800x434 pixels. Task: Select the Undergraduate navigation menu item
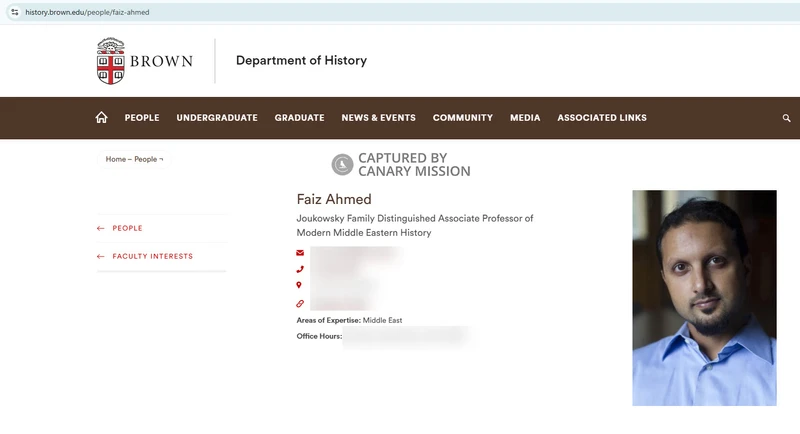tap(217, 118)
